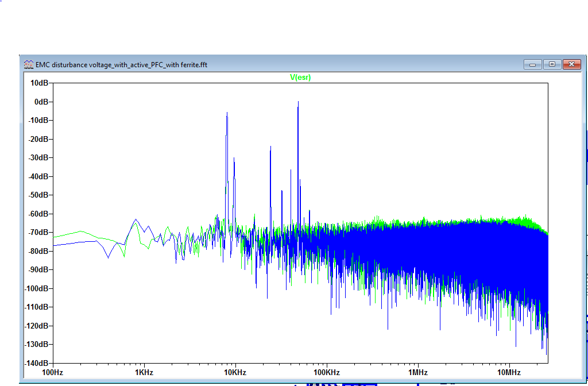Click the 1MHz frequency axis label

click(x=418, y=372)
